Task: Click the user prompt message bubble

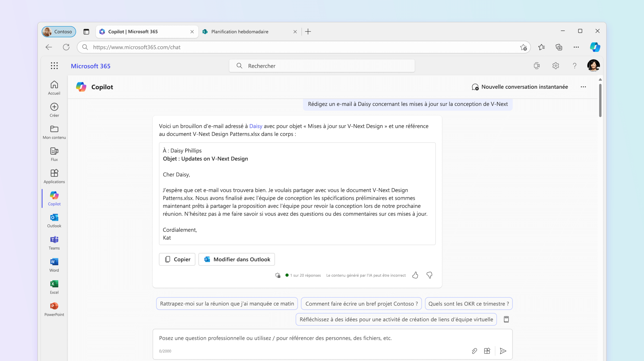Action: tap(408, 104)
